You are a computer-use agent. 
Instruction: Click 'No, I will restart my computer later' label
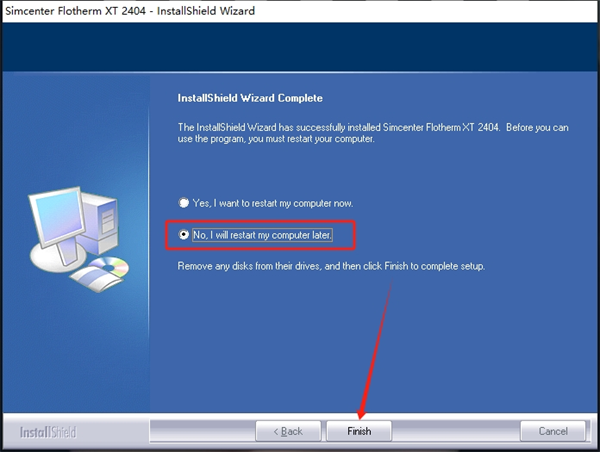[262, 235]
